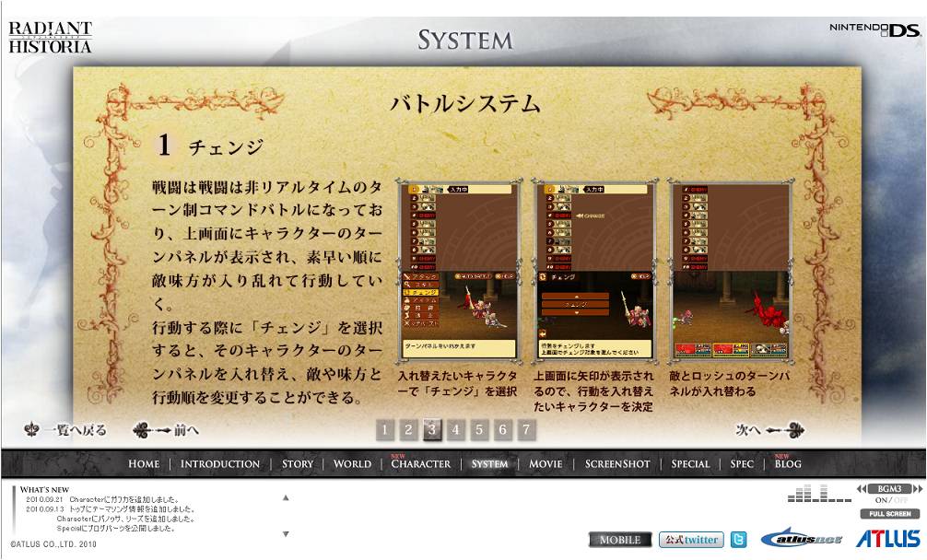Click caption 入れ替えたいキャラクターで「チェンジ」を選択
927x560 pixels.
pos(458,383)
